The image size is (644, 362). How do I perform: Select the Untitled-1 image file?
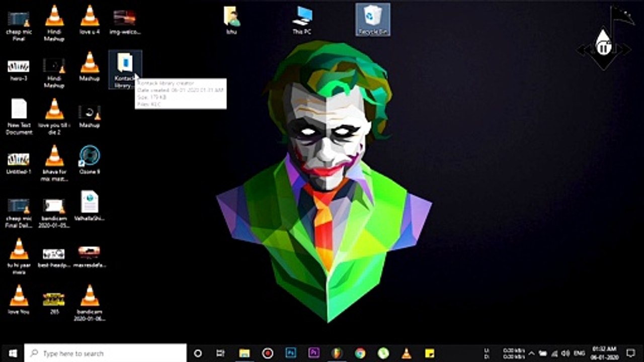[19, 163]
